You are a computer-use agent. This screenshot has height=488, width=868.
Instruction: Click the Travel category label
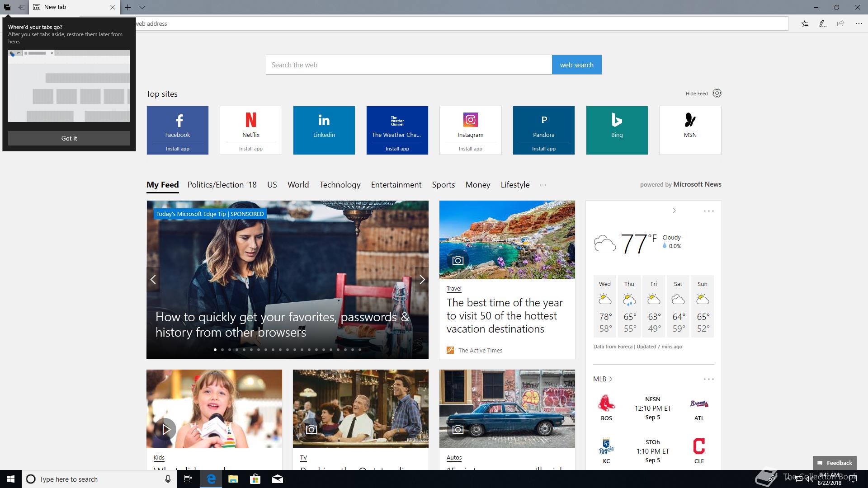click(x=454, y=288)
